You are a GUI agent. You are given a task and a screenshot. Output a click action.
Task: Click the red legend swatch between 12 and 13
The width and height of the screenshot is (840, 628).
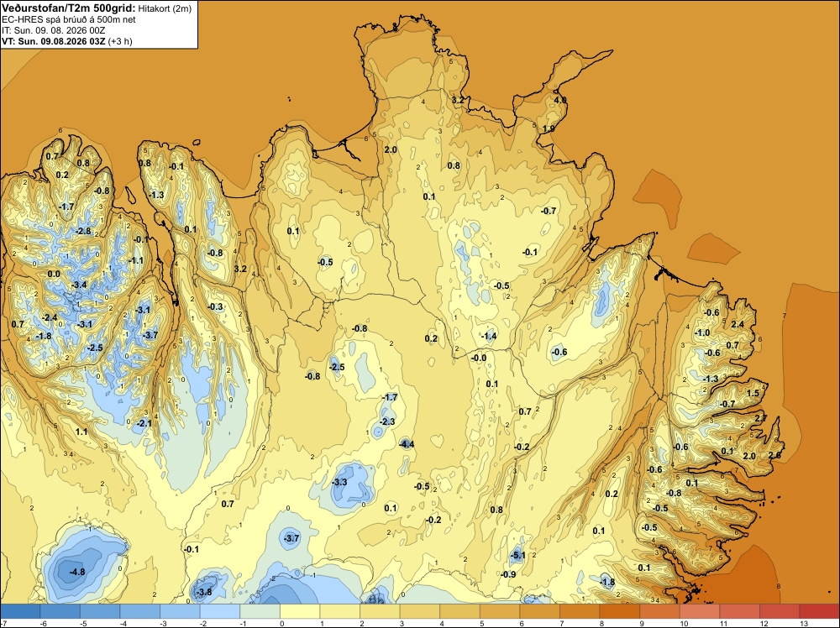tap(780, 611)
